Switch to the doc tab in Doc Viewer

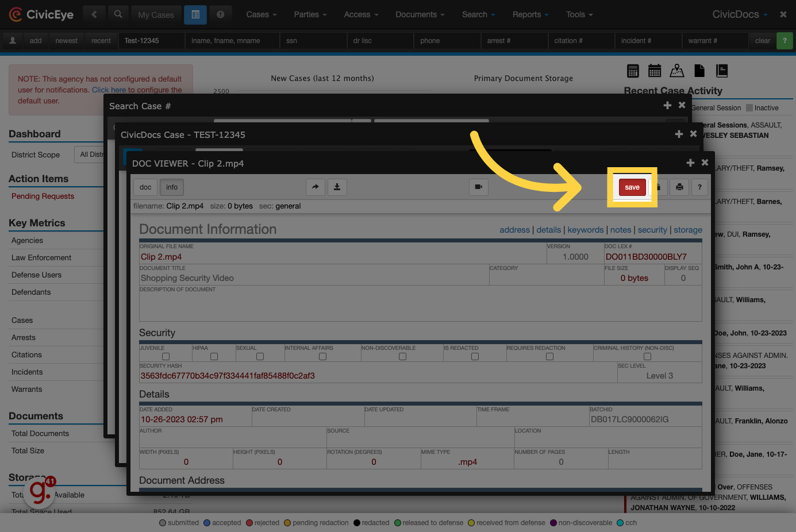(x=145, y=187)
